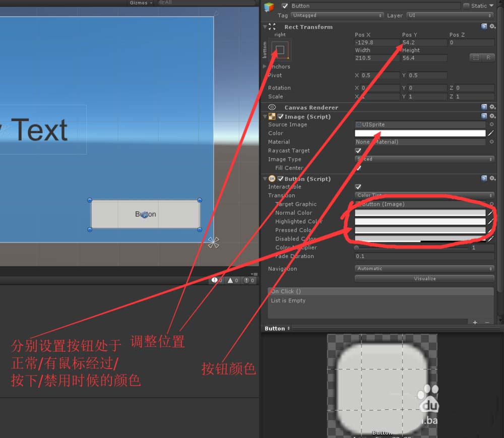Open the Source Image object picker circle
Viewport: 504px width, 438px height.
(491, 124)
